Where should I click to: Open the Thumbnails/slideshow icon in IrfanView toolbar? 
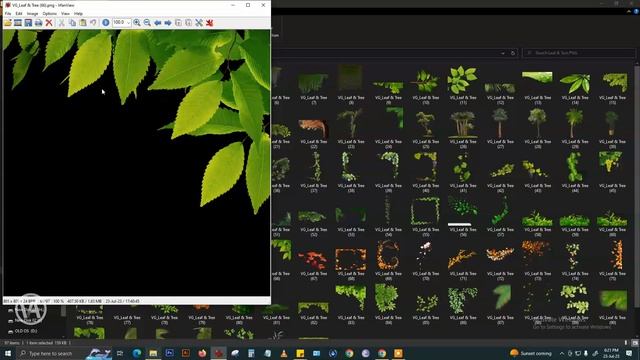(18, 23)
